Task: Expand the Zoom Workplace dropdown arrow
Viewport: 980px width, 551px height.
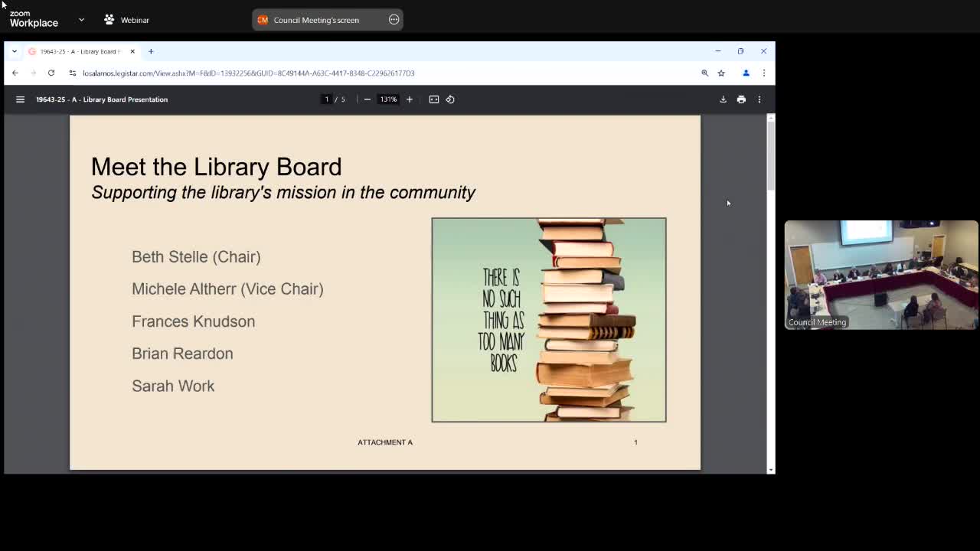Action: [x=81, y=20]
